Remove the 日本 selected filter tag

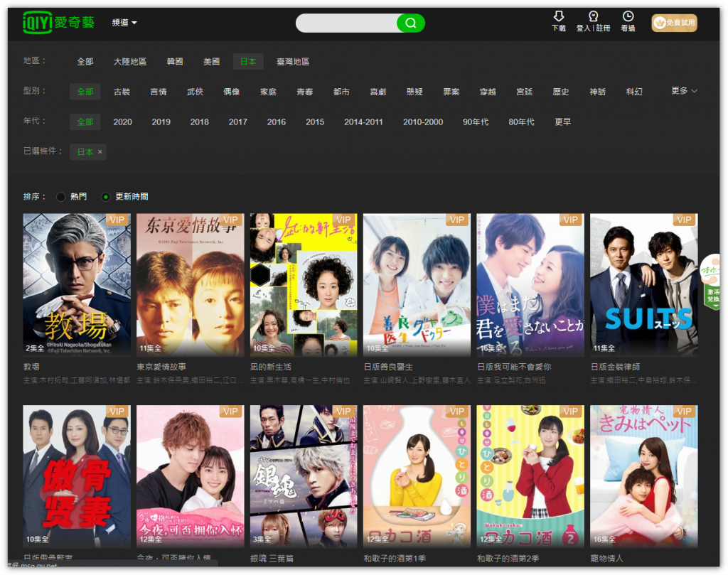100,152
